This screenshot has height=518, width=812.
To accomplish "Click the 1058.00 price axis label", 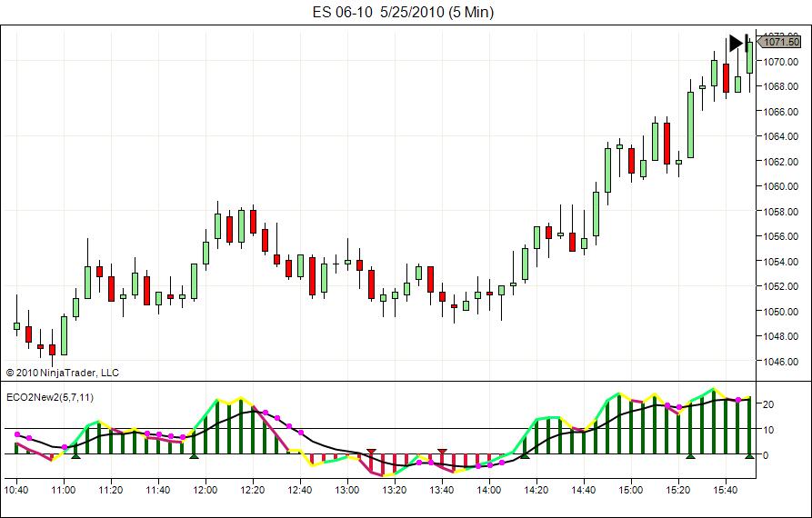I will tap(781, 212).
